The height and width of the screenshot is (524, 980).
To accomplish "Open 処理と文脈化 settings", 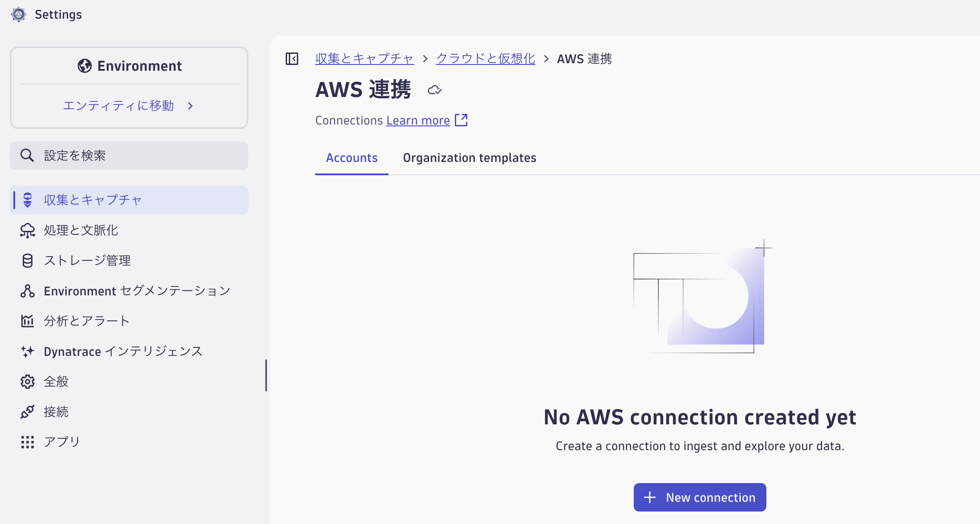I will pos(129,230).
